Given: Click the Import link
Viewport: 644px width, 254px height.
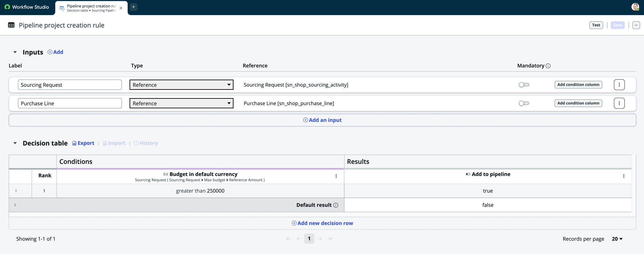Looking at the screenshot, I should point(114,143).
